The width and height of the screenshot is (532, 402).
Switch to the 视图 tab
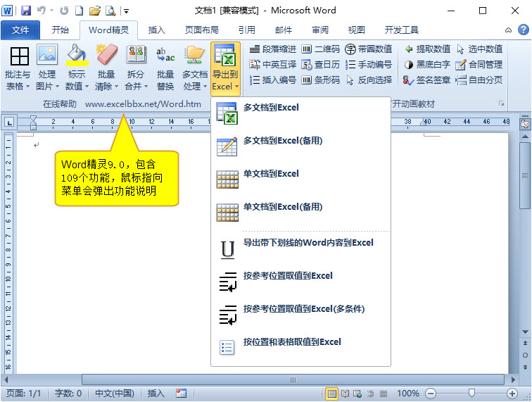coord(357,30)
